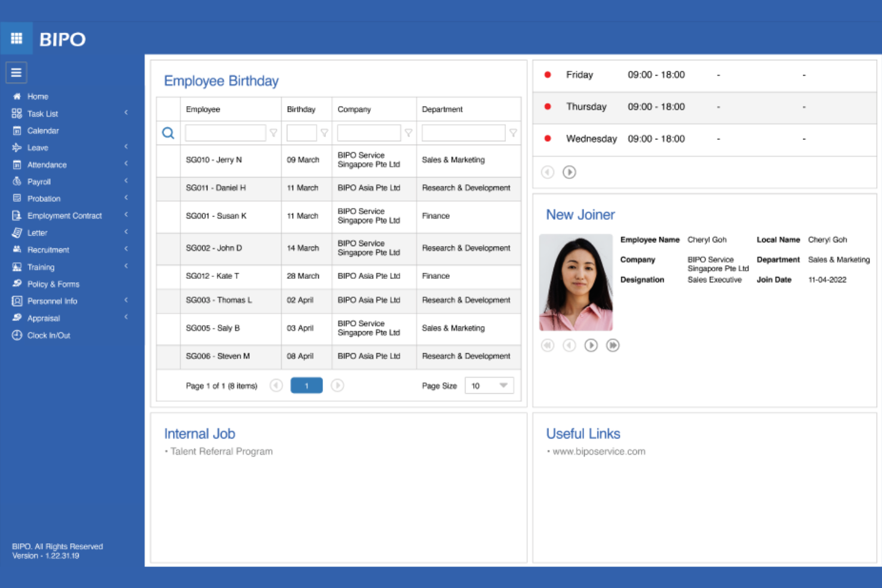This screenshot has width=882, height=588.
Task: Open the Policy & Forms menu entry
Action: point(53,284)
